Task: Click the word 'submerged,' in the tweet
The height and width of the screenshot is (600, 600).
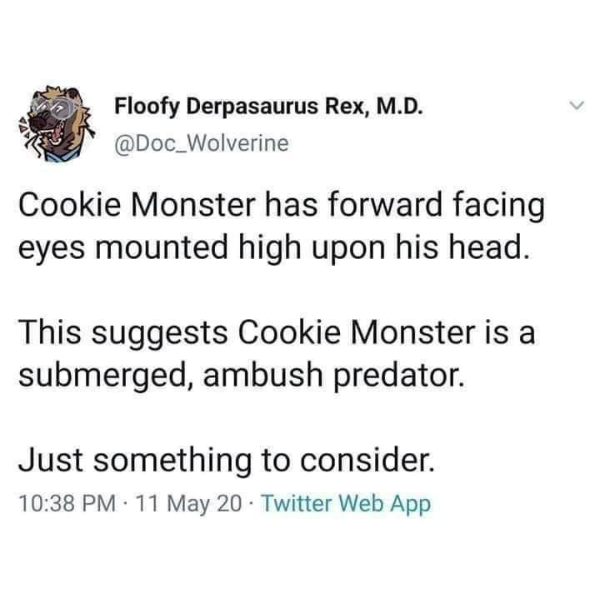Action: pyautogui.click(x=106, y=376)
